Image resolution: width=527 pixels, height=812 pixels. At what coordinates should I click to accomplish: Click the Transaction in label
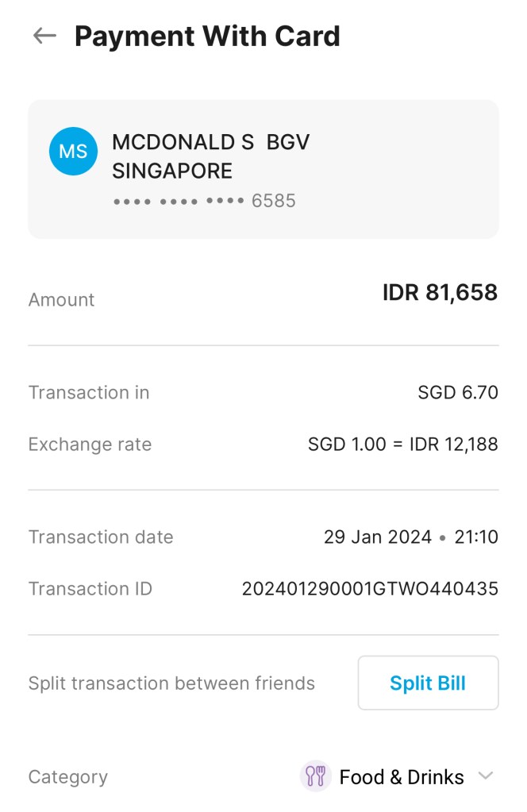point(89,392)
